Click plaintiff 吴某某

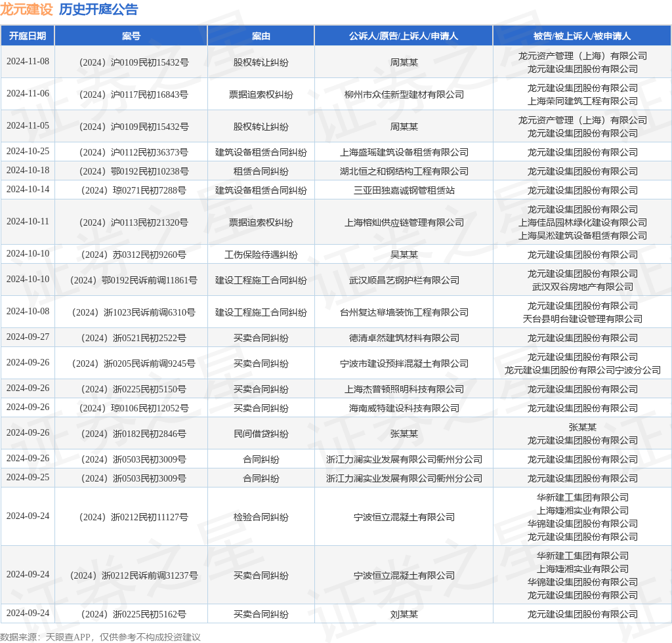[x=404, y=255]
